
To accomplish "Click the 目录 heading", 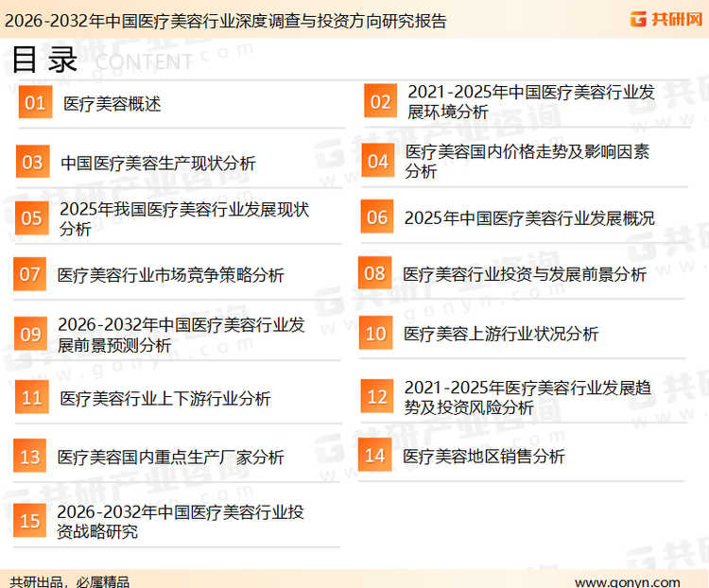I will click(44, 60).
